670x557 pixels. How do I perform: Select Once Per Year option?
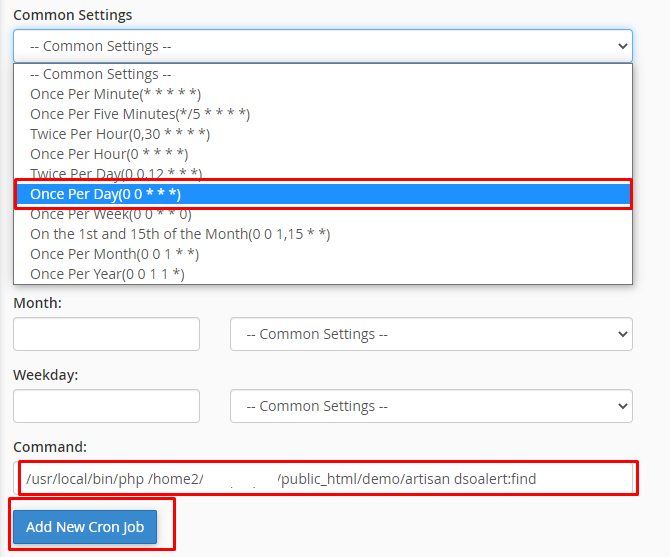click(x=107, y=274)
